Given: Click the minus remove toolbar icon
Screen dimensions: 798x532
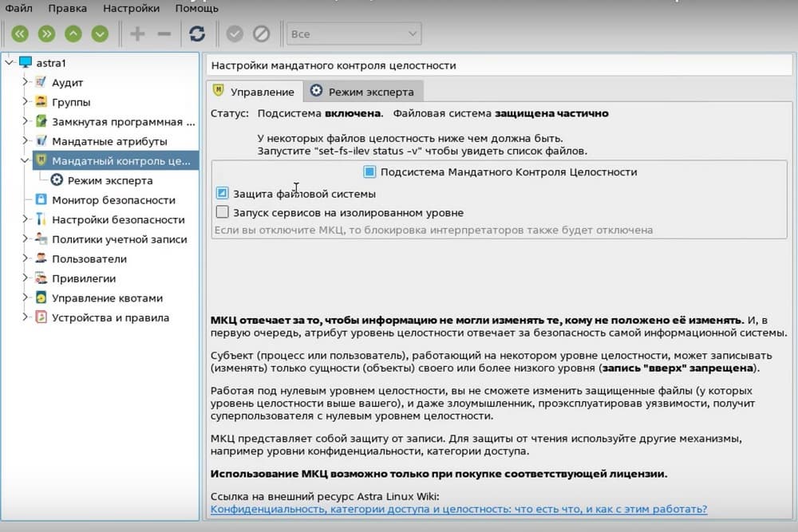Looking at the screenshot, I should tap(164, 34).
